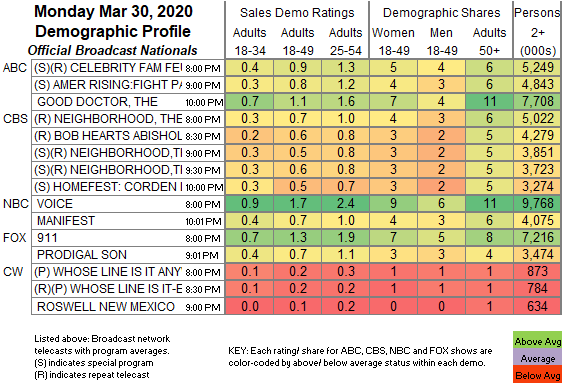
Task: Click the VOICE program row label
Action: [128, 204]
